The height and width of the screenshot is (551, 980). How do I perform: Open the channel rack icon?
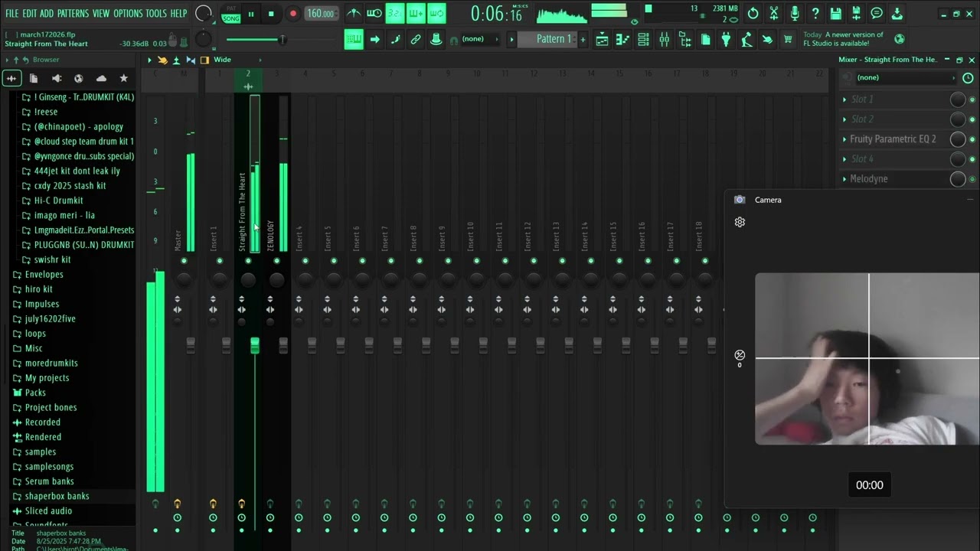click(644, 40)
